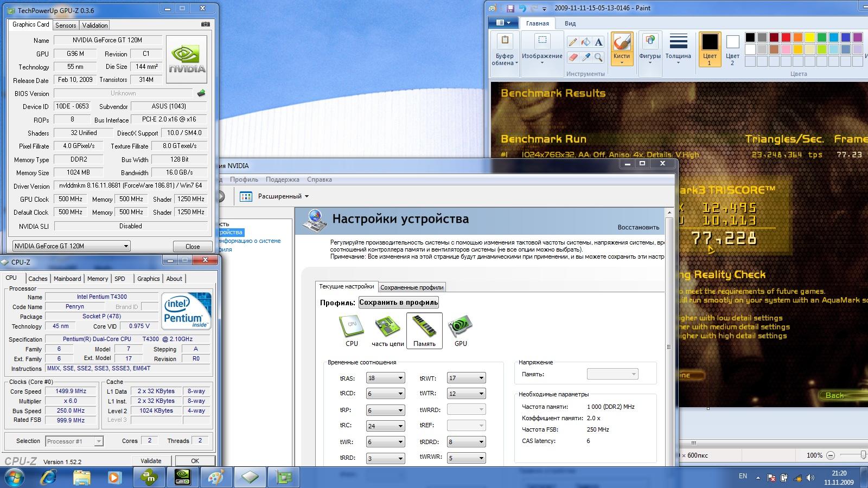Click the Redo arrow in Paint's title bar

click(x=534, y=8)
